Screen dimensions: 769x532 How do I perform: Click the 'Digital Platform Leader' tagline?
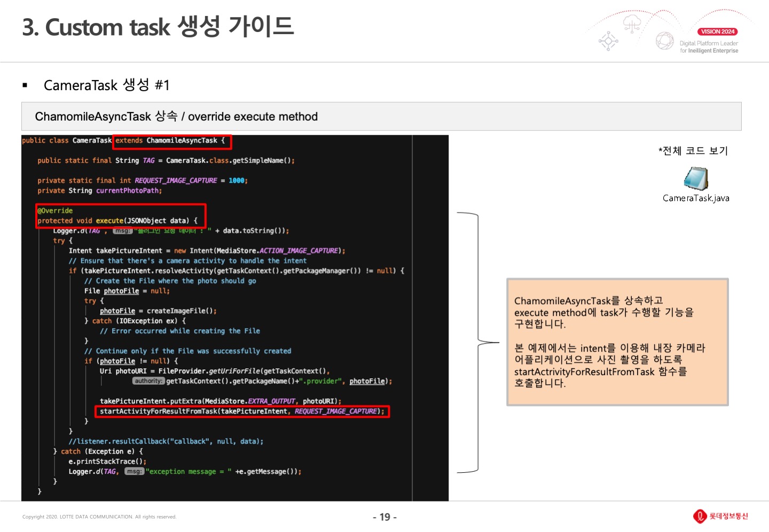[x=709, y=43]
